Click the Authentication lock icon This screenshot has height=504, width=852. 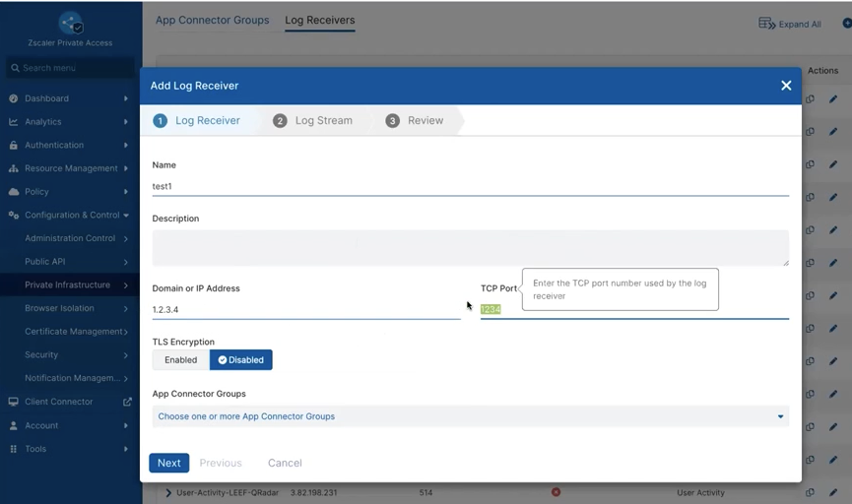coord(14,145)
